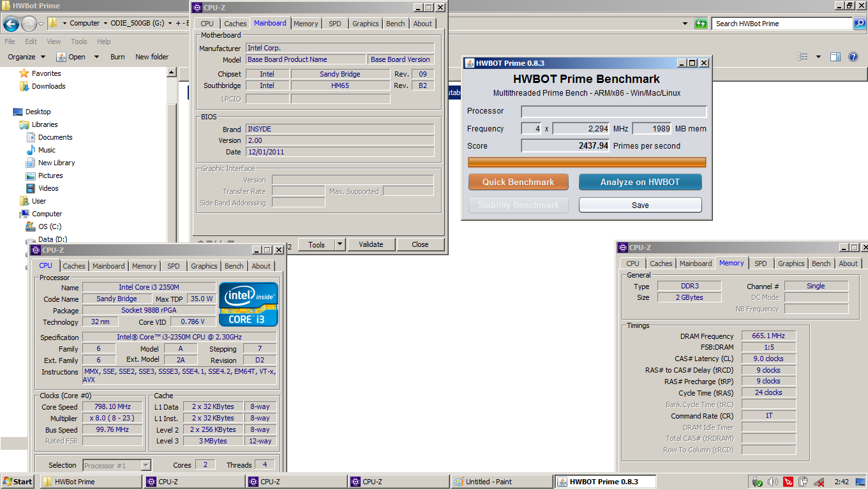Click the Processor name field in HWBOT Prime
The height and width of the screenshot is (490, 868).
pos(614,112)
